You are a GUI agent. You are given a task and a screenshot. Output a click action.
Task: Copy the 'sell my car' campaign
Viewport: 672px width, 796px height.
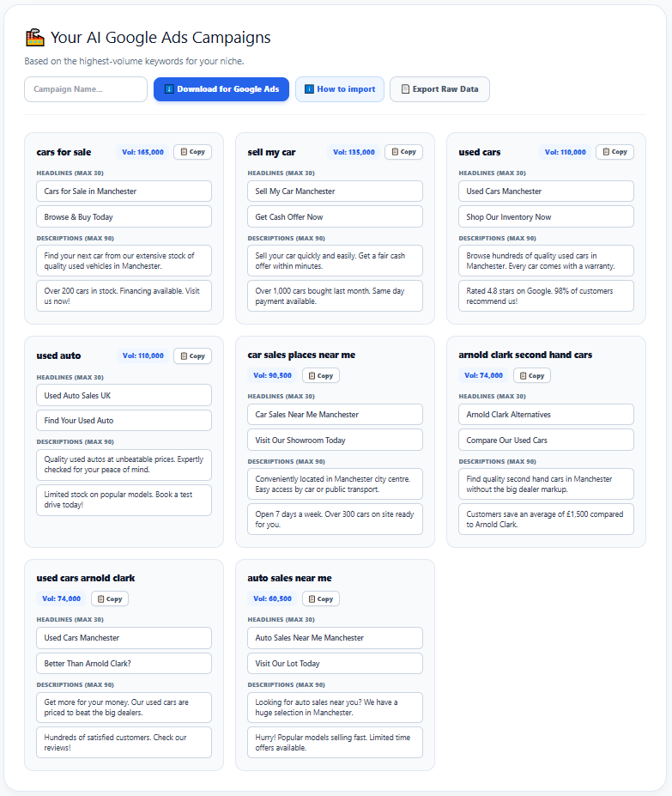pos(404,152)
